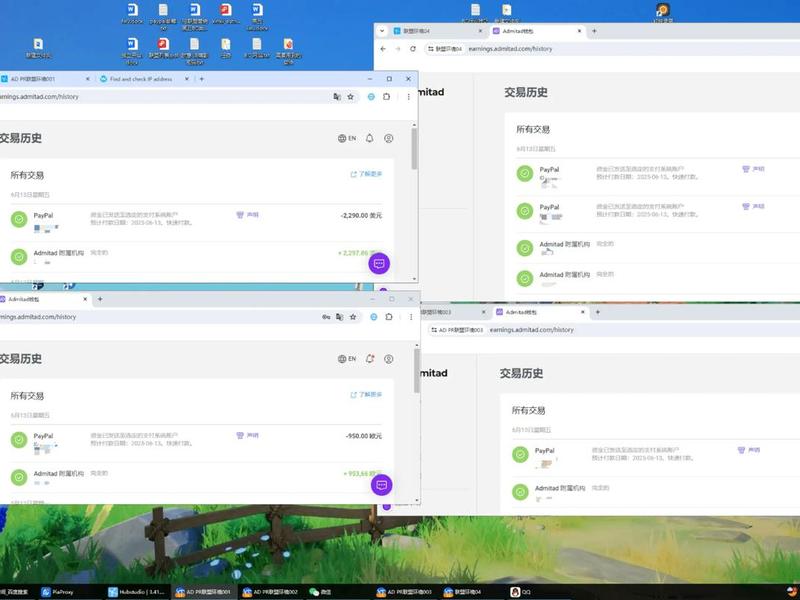800x600 pixels.
Task: Open three-dot menu in bottom-left Admitad钱包 window
Action: (x=411, y=317)
